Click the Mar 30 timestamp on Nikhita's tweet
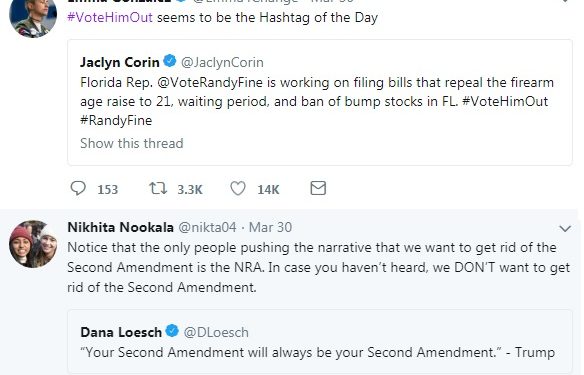 pos(270,228)
